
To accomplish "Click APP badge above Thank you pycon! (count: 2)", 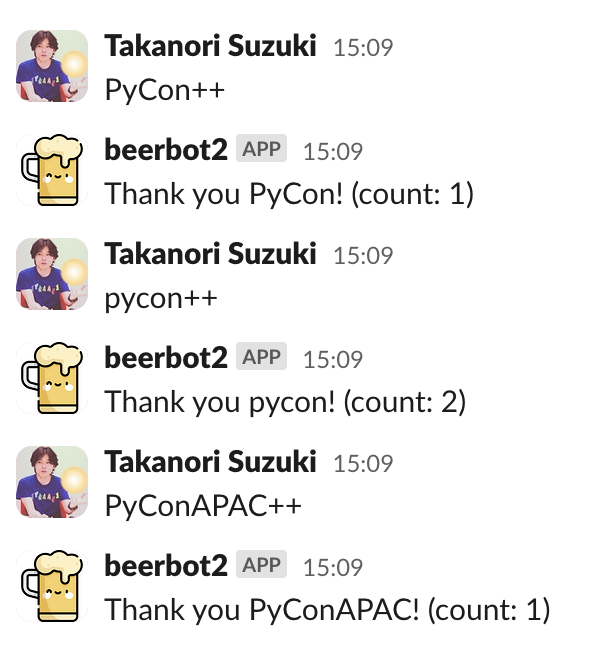I will click(262, 358).
